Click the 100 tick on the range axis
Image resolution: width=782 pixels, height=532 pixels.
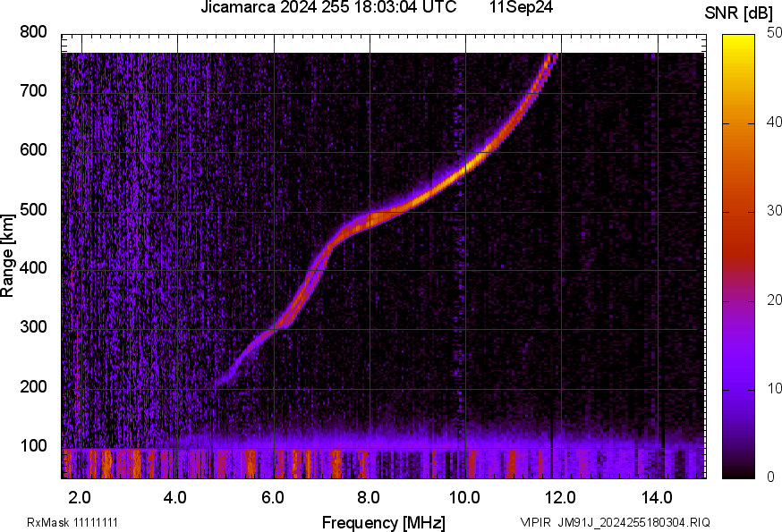pyautogui.click(x=34, y=446)
